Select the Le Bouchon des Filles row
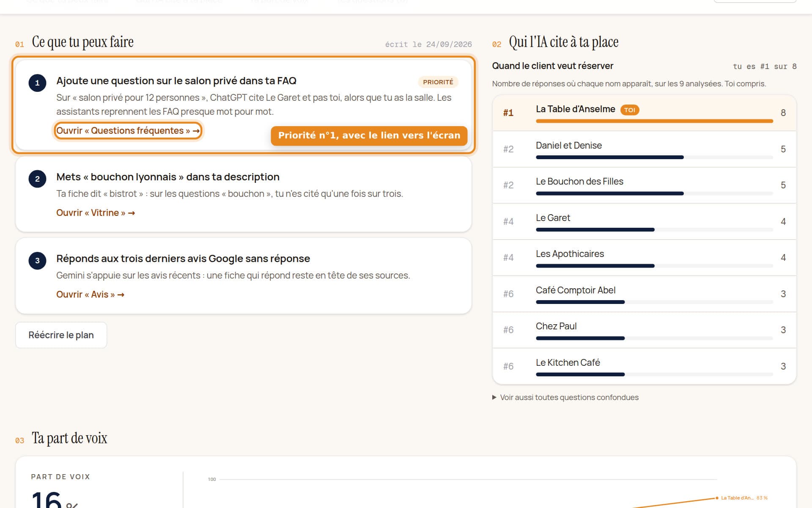Screen dimensions: 812x508 point(644,185)
